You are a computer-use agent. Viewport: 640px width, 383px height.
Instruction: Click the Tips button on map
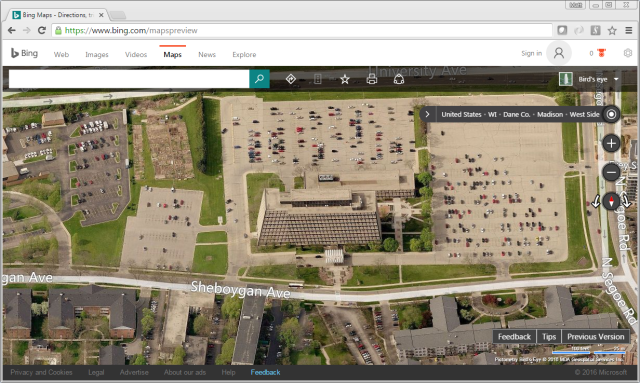point(549,337)
